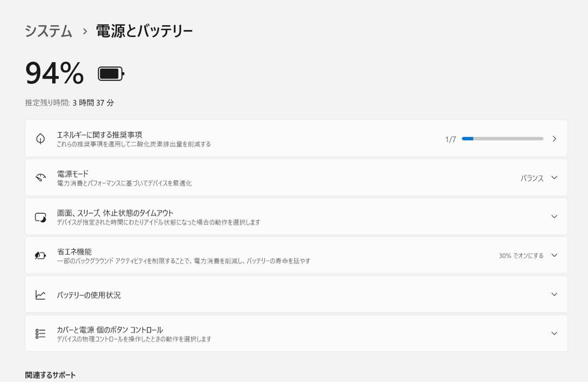Click the energy saver battery leaf icon
Image resolution: width=588 pixels, height=382 pixels.
(x=40, y=256)
